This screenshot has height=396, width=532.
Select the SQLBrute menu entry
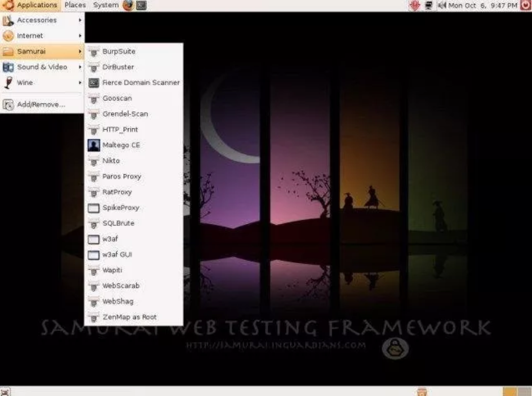pos(134,223)
